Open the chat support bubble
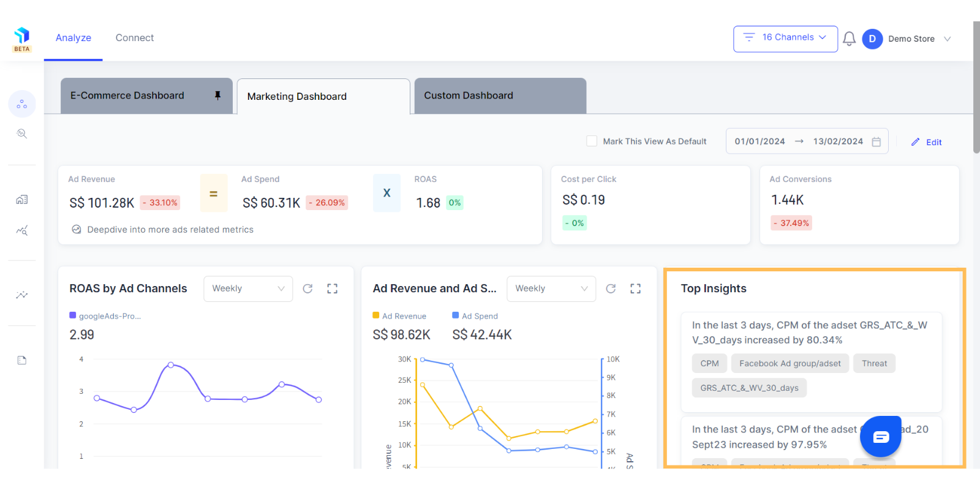The height and width of the screenshot is (490, 980). tap(881, 437)
